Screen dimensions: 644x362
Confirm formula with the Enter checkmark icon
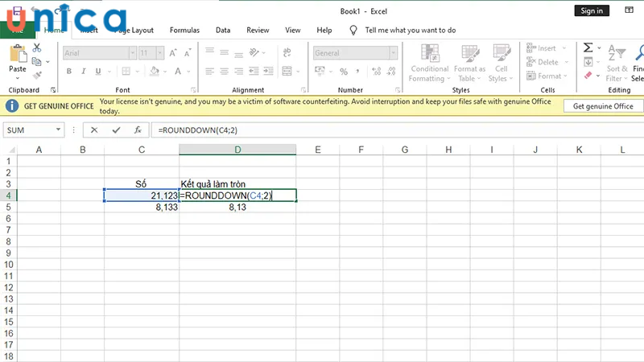click(x=116, y=130)
